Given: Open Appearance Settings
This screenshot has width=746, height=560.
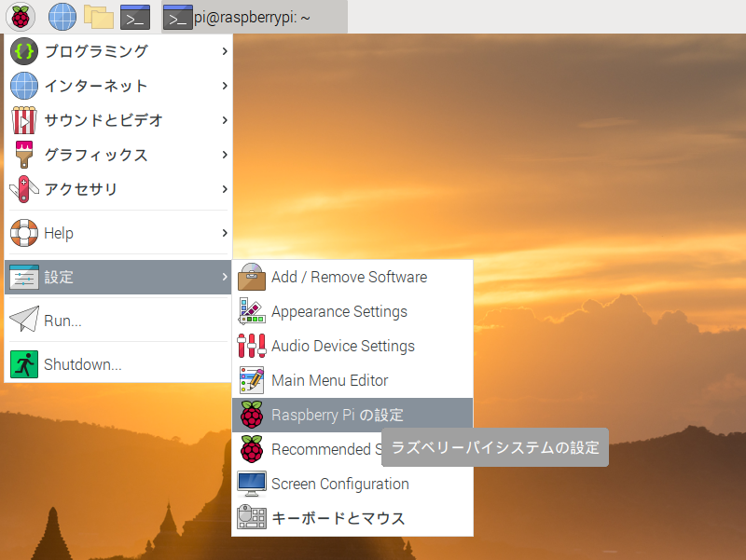Looking at the screenshot, I should [352, 311].
